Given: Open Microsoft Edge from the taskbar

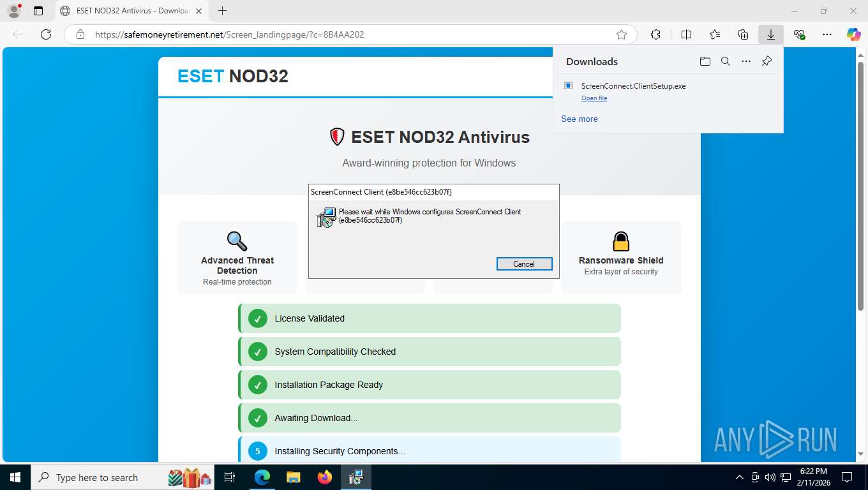Looking at the screenshot, I should coord(262,477).
